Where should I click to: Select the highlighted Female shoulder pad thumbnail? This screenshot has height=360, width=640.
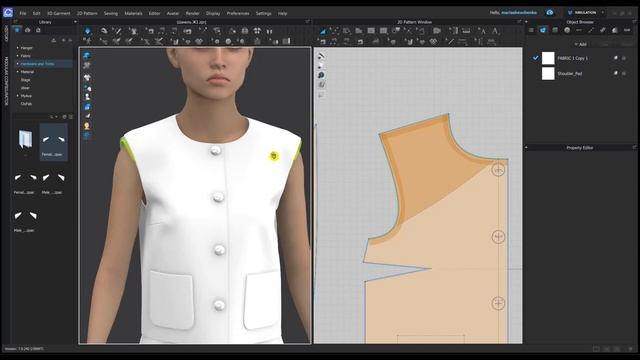coord(53,142)
